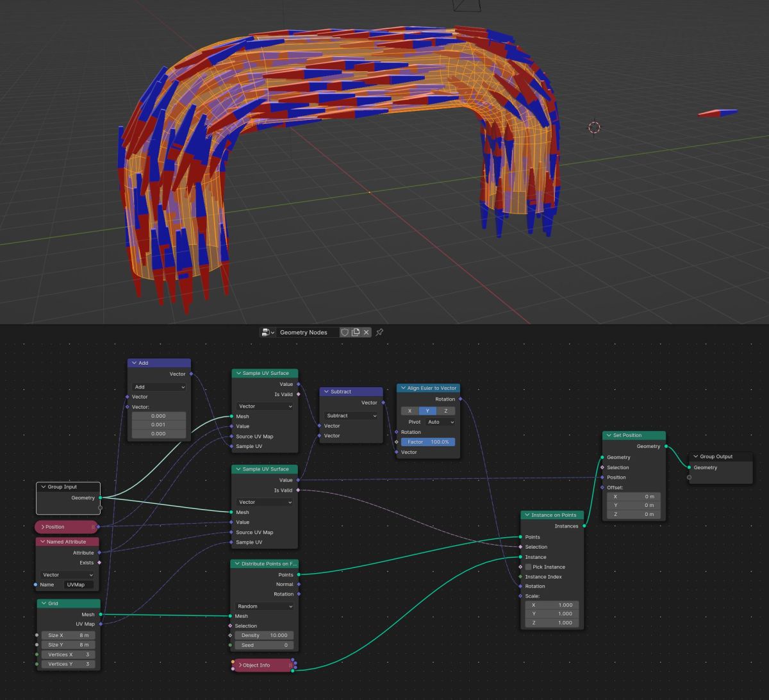Click the Grid Size Y field
769x700 pixels.
(69, 645)
